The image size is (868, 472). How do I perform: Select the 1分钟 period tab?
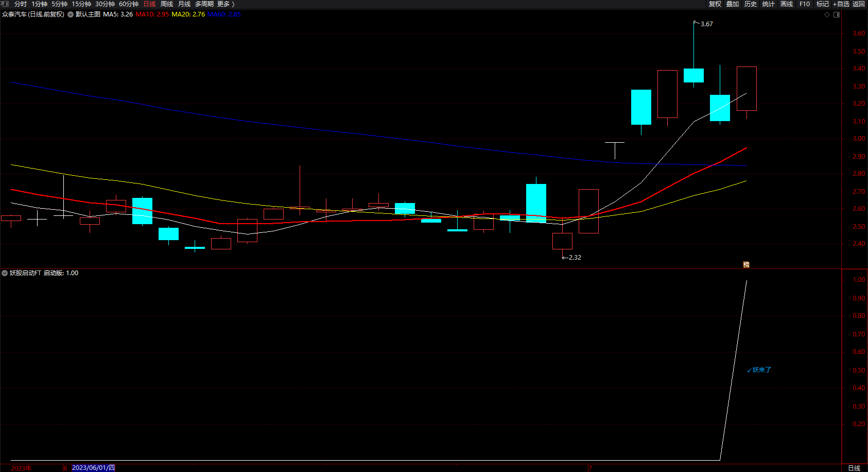click(39, 4)
